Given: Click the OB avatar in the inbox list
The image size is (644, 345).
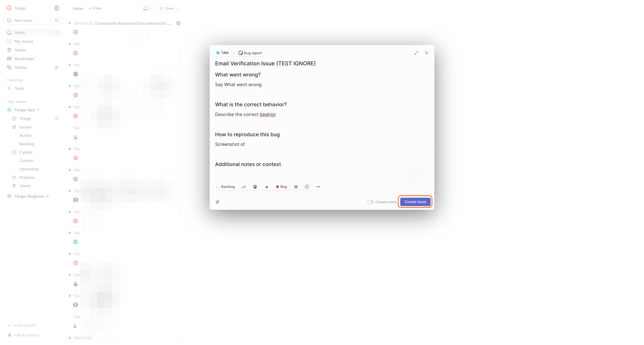Looking at the screenshot, I should (x=76, y=242).
